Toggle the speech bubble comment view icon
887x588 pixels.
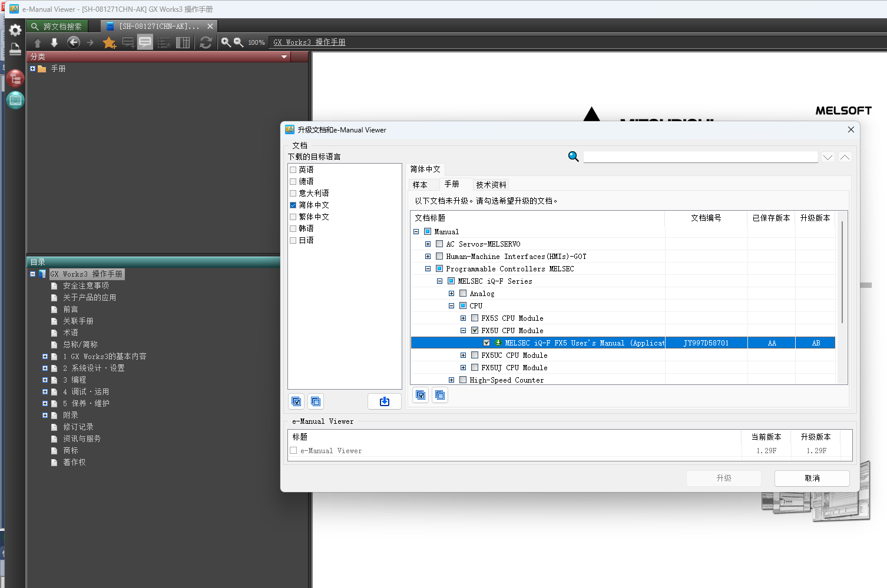(x=145, y=42)
